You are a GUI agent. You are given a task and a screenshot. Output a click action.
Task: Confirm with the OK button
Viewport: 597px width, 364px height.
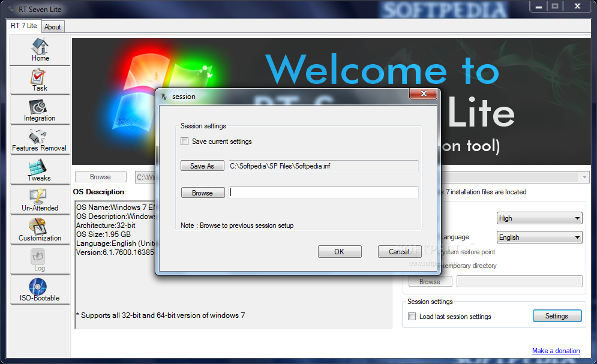(340, 251)
